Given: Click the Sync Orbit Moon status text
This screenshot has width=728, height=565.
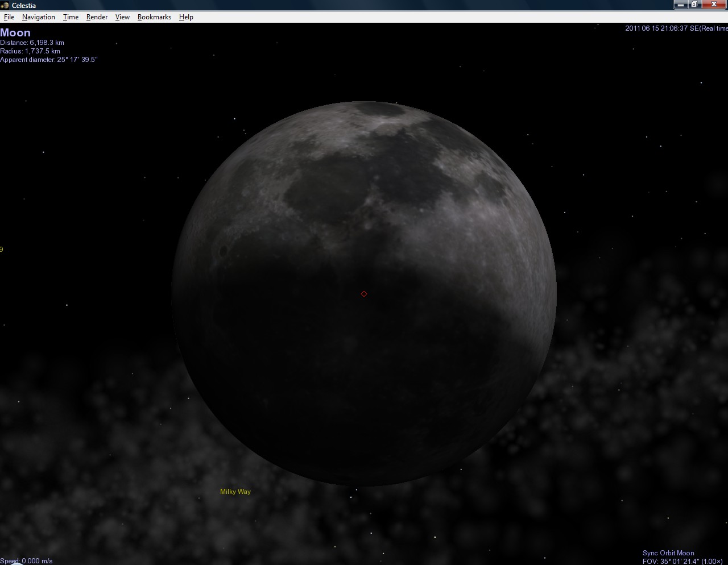Looking at the screenshot, I should coord(668,553).
